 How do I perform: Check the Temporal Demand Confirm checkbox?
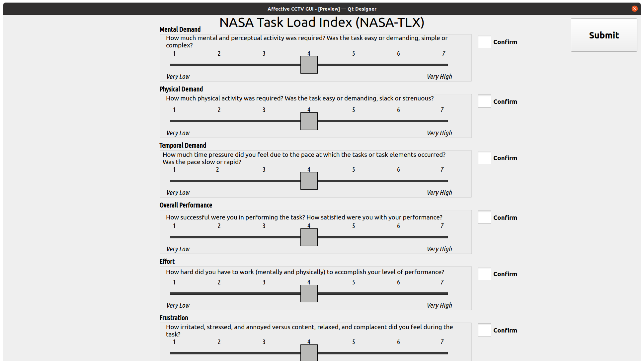pyautogui.click(x=484, y=157)
